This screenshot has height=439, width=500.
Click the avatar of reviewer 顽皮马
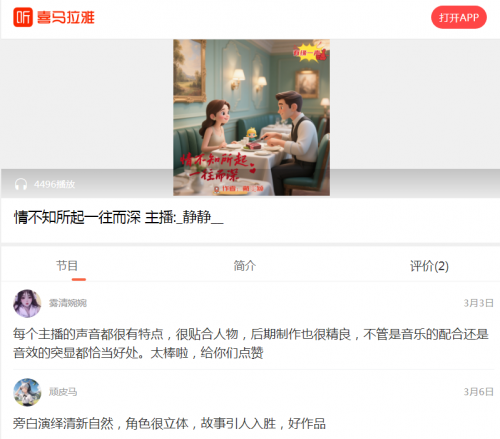(x=27, y=392)
